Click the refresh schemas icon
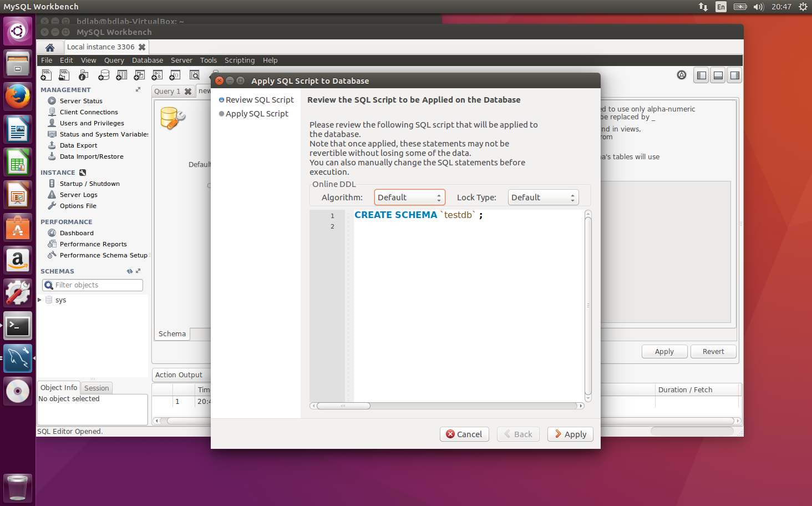The width and height of the screenshot is (812, 506). pos(130,271)
